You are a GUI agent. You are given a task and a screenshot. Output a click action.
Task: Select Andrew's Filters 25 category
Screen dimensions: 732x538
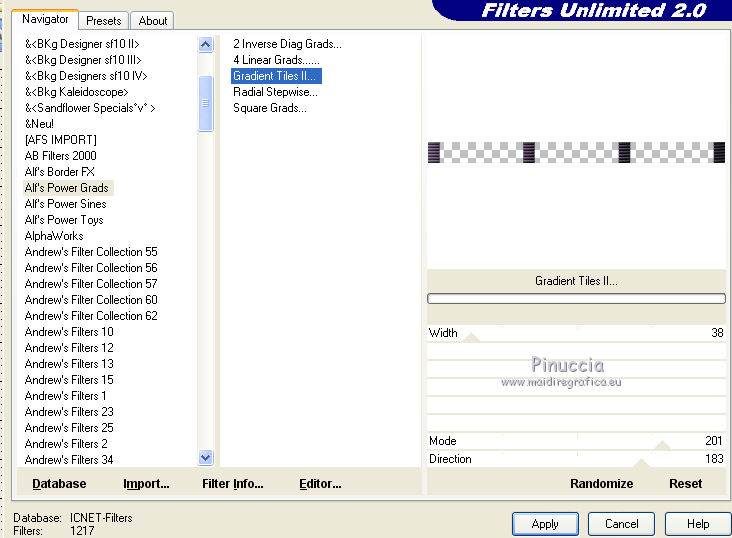pos(69,427)
